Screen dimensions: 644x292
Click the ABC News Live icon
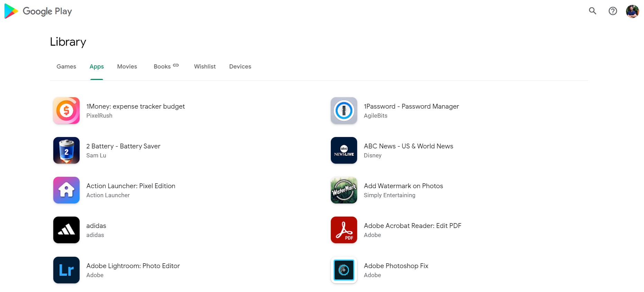point(344,150)
